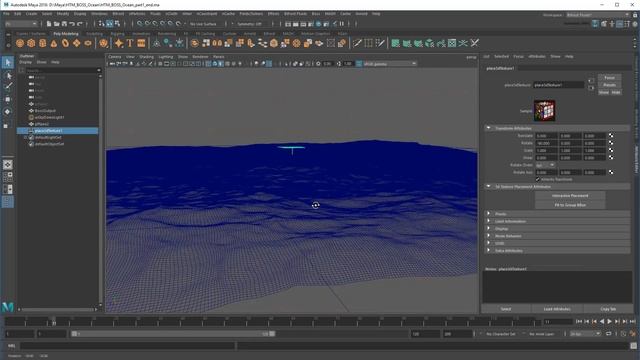
Task: Create a polygon cylinder from the shelf
Action: click(42, 43)
